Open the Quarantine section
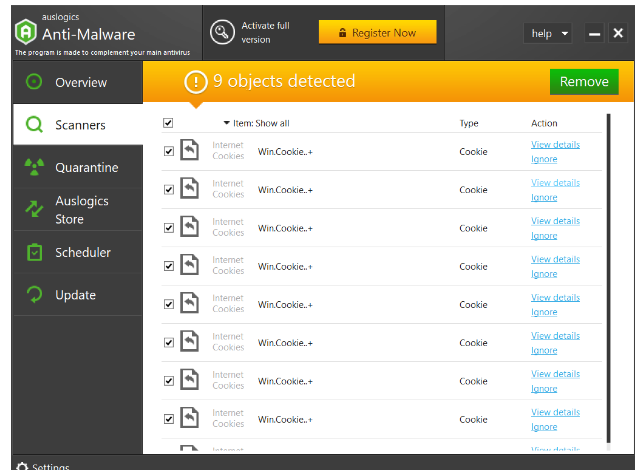 (x=78, y=167)
